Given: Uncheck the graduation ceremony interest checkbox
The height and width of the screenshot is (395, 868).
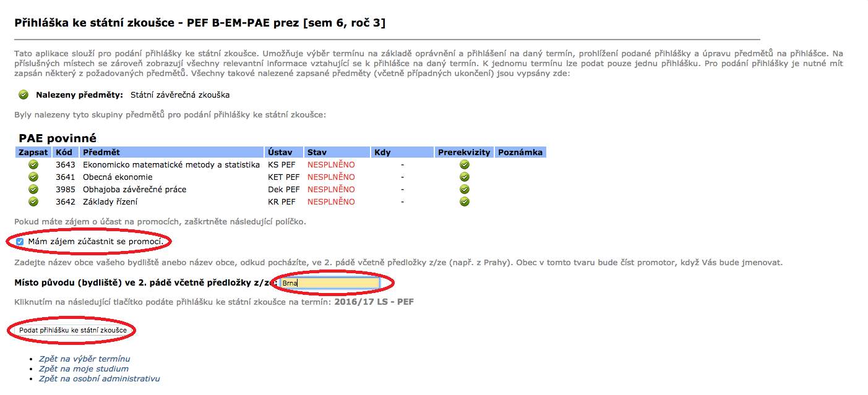Looking at the screenshot, I should pos(20,241).
